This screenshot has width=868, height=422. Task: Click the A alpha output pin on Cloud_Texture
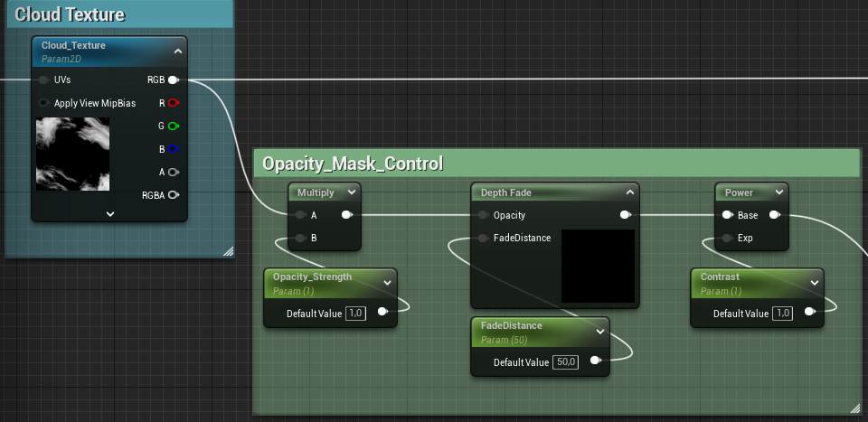coord(174,172)
